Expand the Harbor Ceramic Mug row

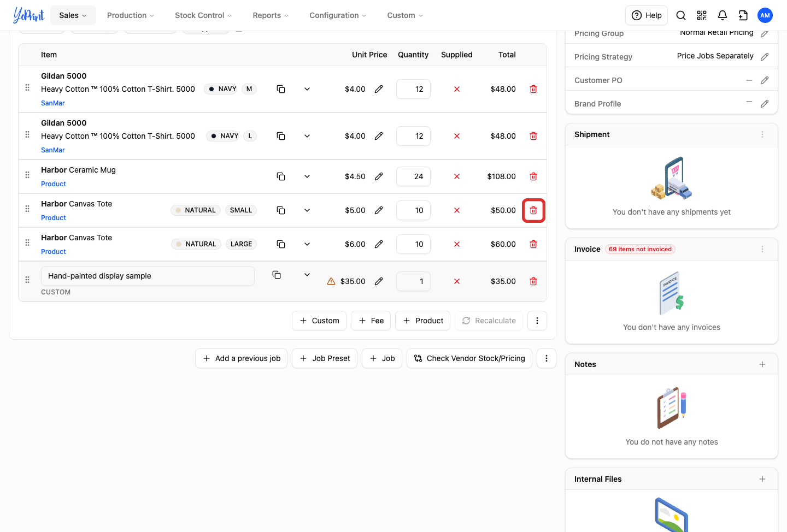[307, 176]
